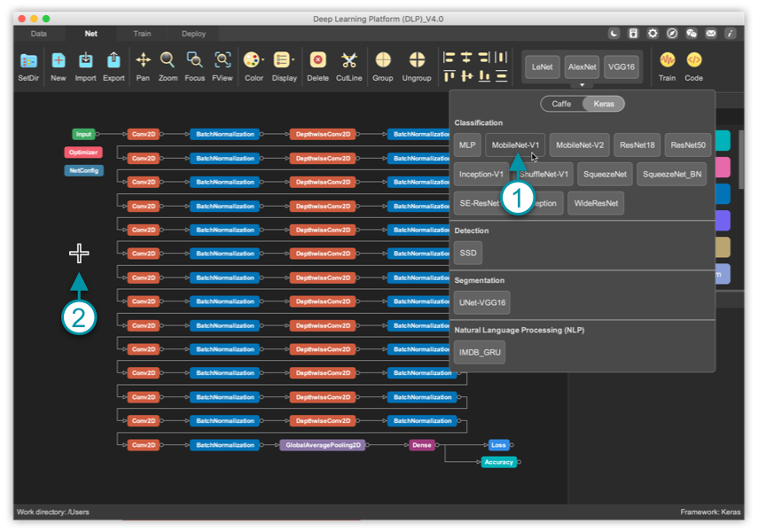Toggle dark mode moon icon
This screenshot has width=758, height=532.
tap(613, 34)
